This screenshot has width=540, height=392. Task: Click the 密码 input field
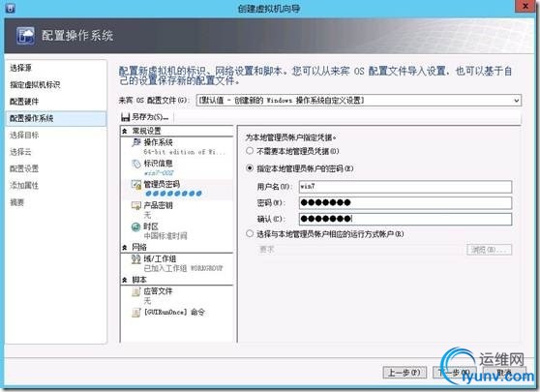tap(405, 202)
